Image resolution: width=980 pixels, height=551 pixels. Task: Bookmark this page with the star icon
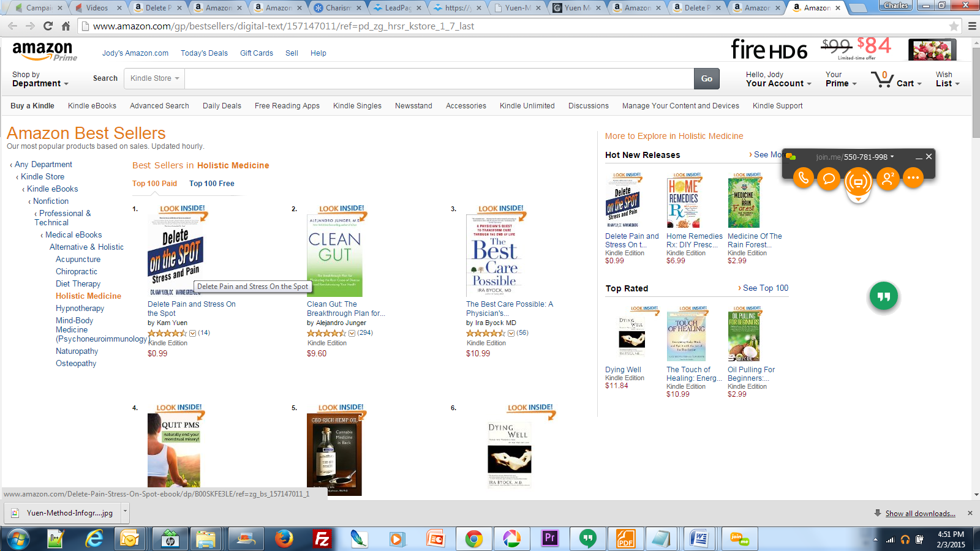coord(954,26)
